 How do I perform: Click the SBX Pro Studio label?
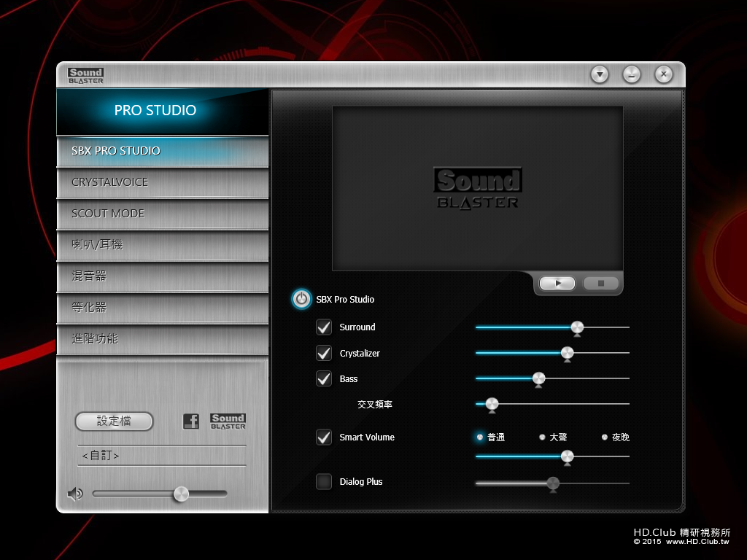tap(345, 300)
